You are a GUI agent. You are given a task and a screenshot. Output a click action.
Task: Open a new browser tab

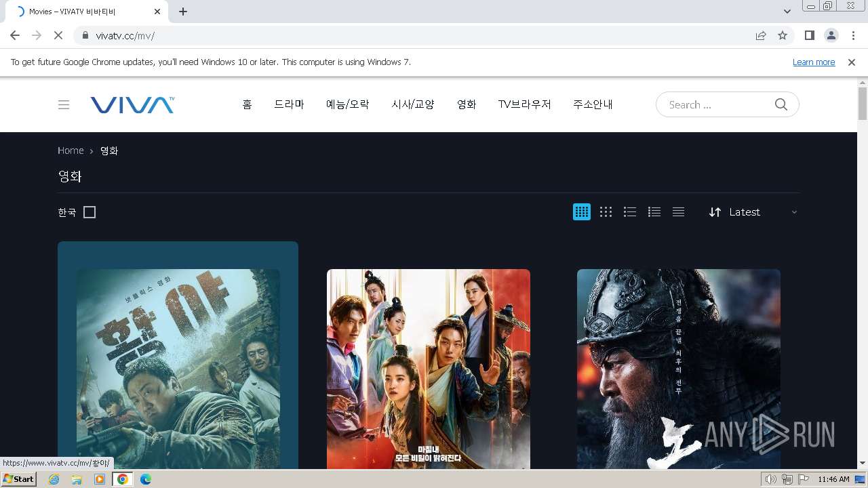point(183,12)
